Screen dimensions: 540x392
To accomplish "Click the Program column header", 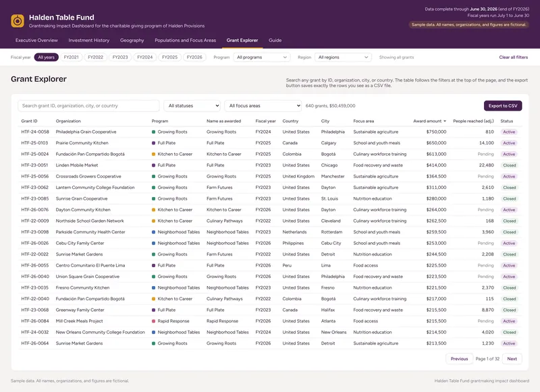I will coord(160,121).
